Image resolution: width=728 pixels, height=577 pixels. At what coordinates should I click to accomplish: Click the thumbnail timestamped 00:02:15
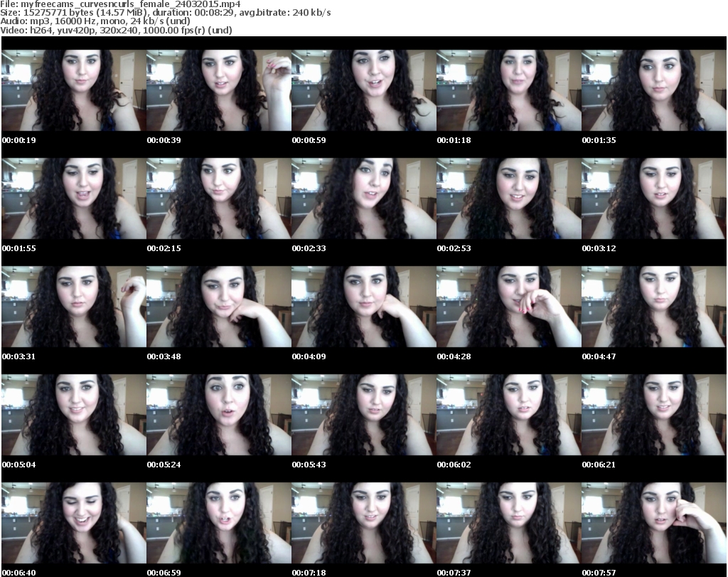point(219,198)
